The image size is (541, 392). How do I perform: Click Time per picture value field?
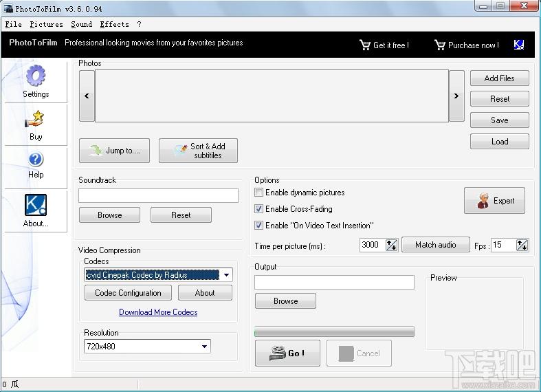pyautogui.click(x=372, y=245)
